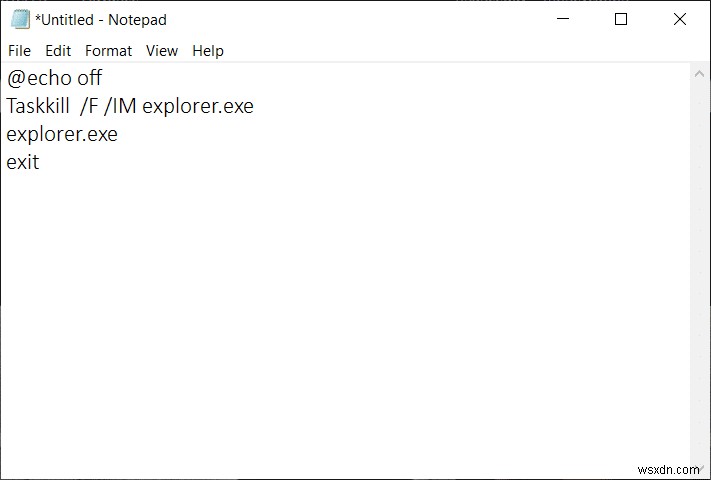Viewport: 711px width, 480px height.
Task: Open the Edit menu
Action: point(58,51)
